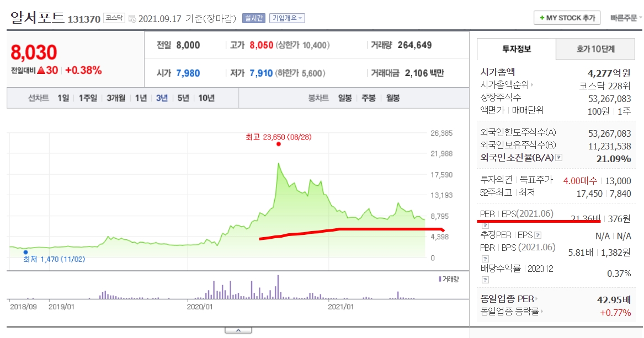644x338 pixels.
Task: Click 시가총액 value 4,277억원
Action: coord(609,73)
